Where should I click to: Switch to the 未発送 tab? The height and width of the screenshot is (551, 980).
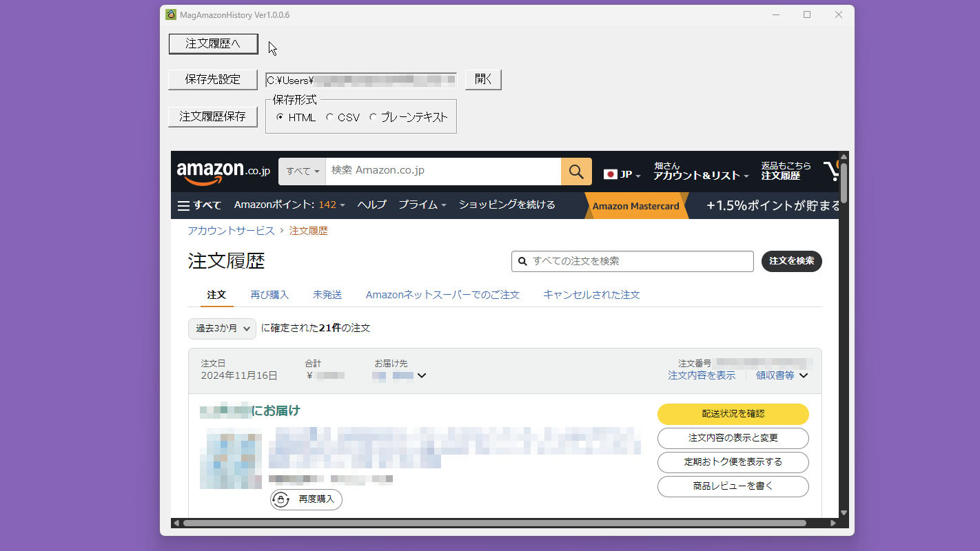tap(327, 295)
